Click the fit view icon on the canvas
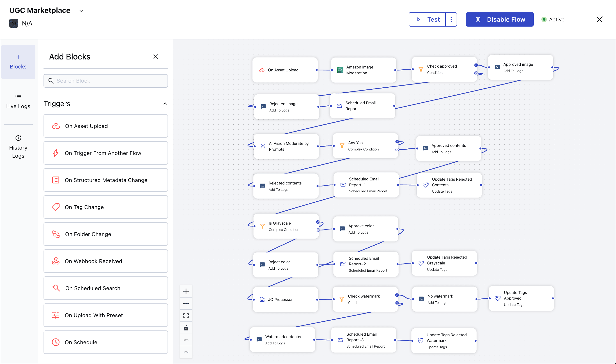Screen dimensions: 616x364 tap(186, 316)
